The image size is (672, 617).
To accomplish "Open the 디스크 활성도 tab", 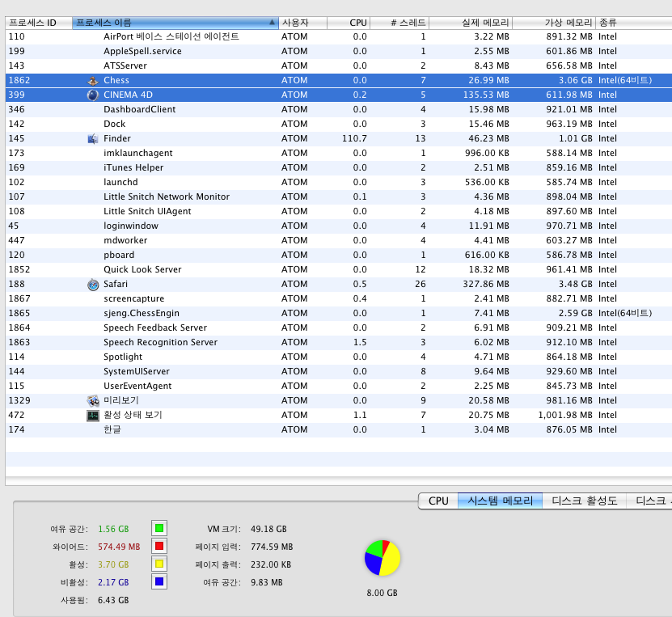I will tap(584, 501).
